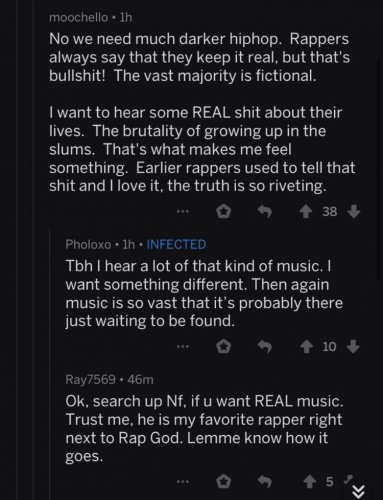Reply to Ray7569's comment
383x500 pixels.
(x=265, y=482)
